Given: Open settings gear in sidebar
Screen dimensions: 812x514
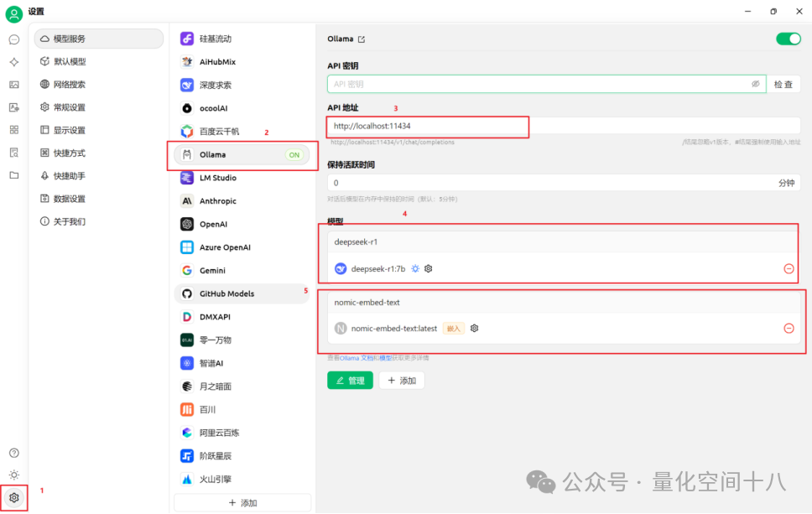Looking at the screenshot, I should [x=14, y=497].
